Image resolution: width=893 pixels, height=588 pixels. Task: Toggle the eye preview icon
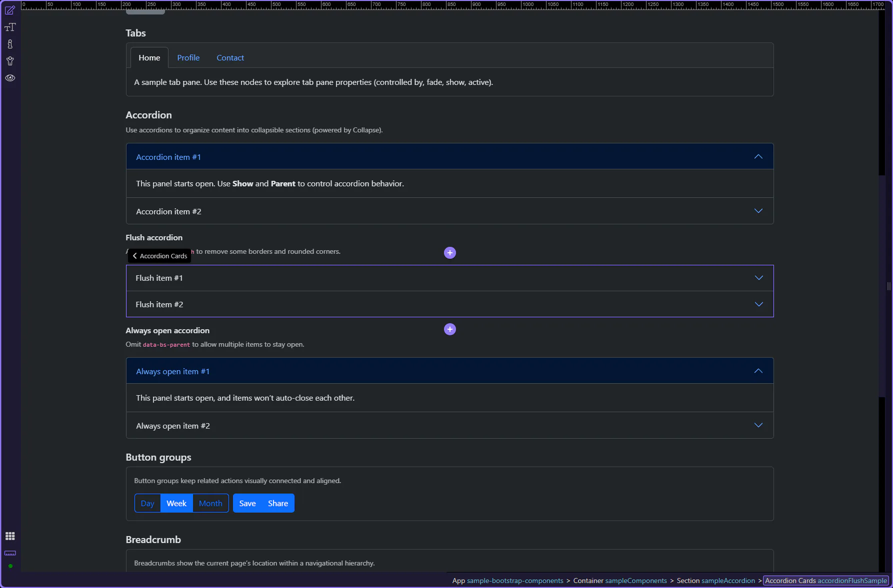point(10,78)
